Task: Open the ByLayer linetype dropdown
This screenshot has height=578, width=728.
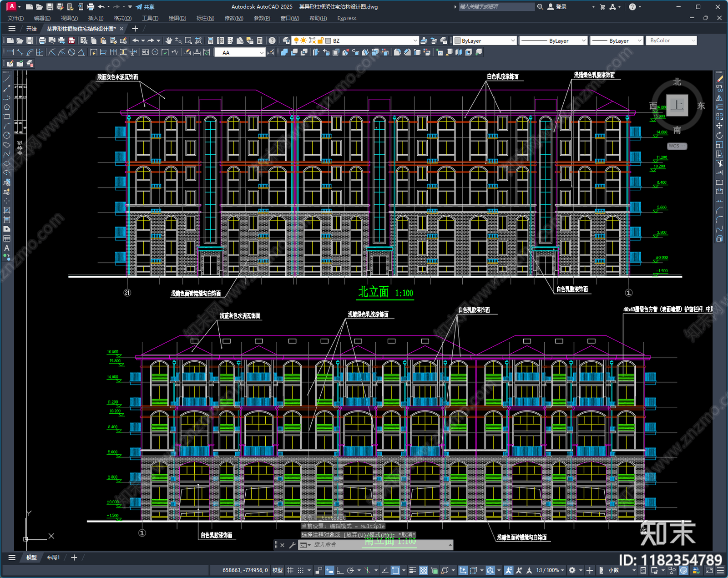Action: tap(583, 41)
